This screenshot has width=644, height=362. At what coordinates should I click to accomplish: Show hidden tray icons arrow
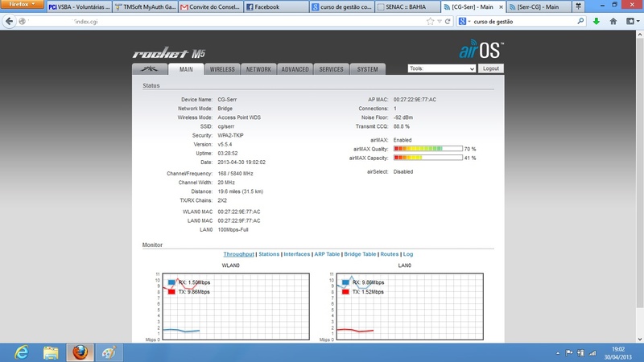[558, 353]
